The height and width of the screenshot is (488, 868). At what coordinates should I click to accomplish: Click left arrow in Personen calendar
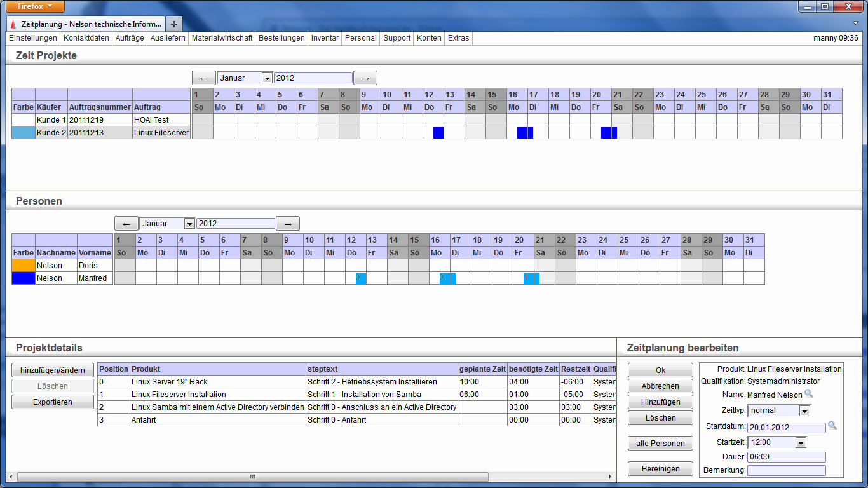(x=126, y=224)
